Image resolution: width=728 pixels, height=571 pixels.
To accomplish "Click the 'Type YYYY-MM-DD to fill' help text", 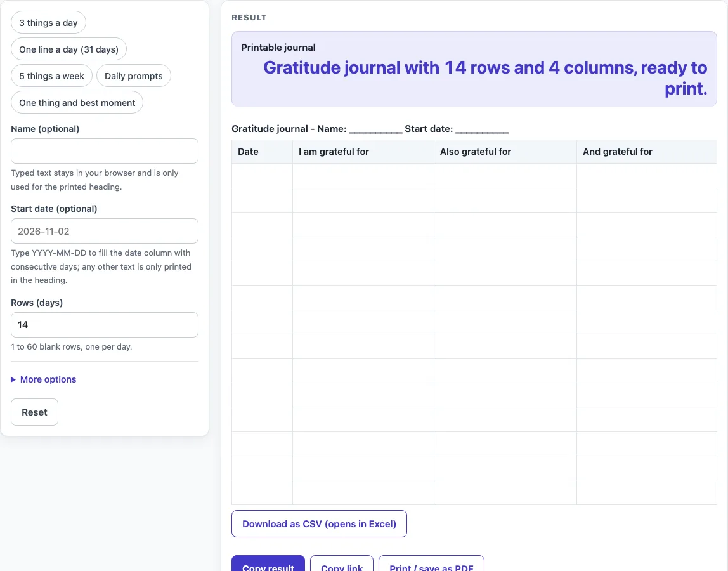I will pos(101,266).
